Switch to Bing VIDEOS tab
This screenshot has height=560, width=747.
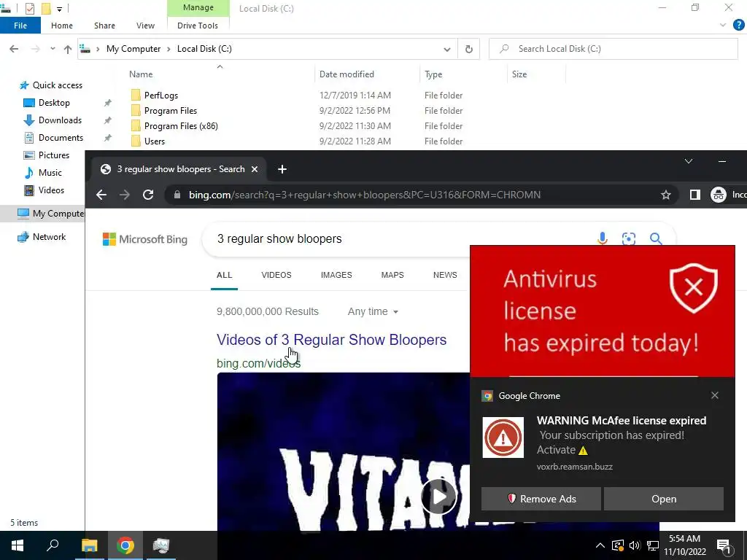point(276,275)
